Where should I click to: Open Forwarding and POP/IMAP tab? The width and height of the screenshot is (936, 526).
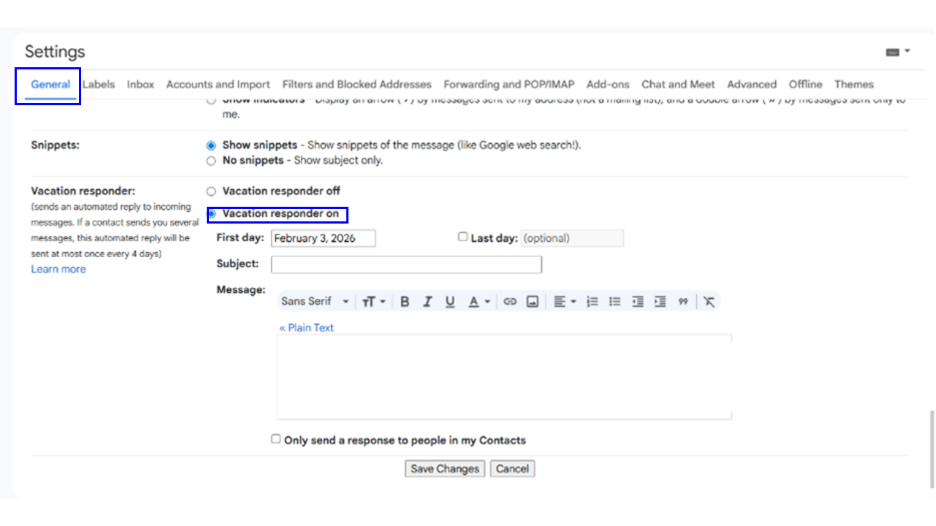pos(509,84)
